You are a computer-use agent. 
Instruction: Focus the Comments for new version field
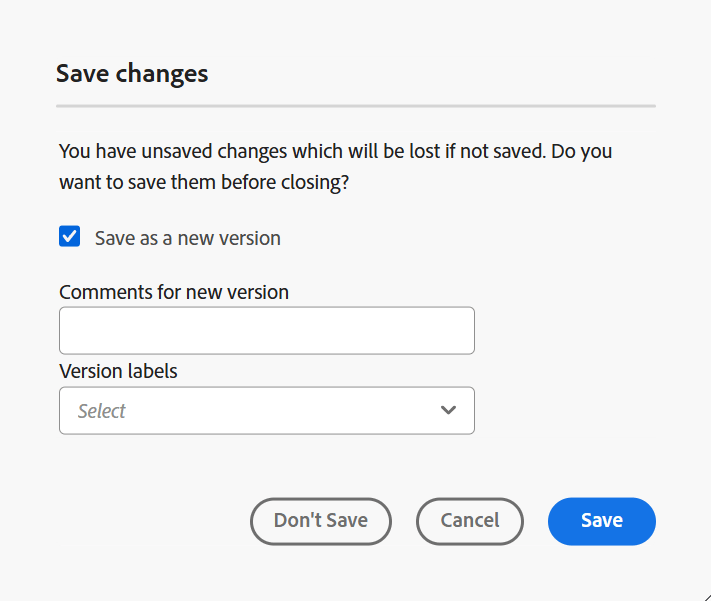point(266,330)
